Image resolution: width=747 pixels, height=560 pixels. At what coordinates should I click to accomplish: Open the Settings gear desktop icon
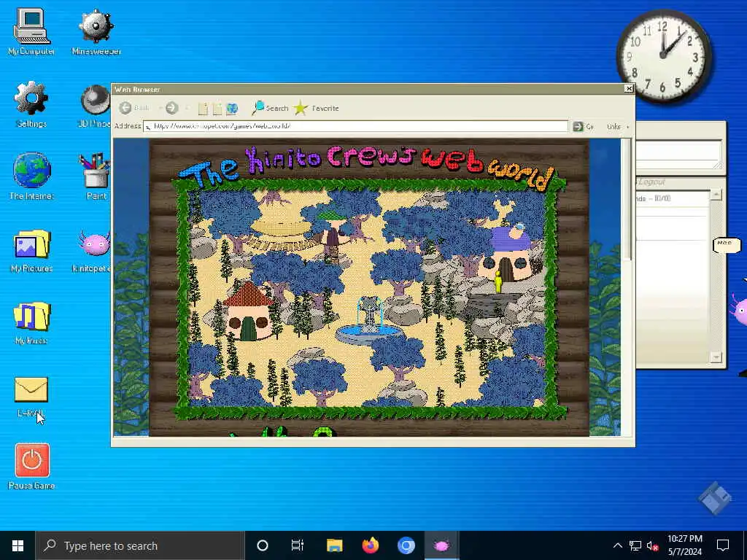[x=31, y=104]
